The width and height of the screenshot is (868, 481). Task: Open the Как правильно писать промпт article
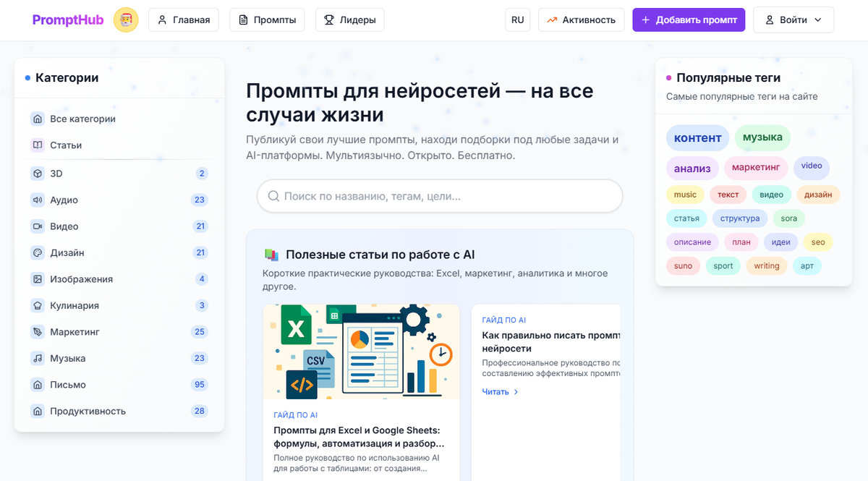[x=551, y=341]
